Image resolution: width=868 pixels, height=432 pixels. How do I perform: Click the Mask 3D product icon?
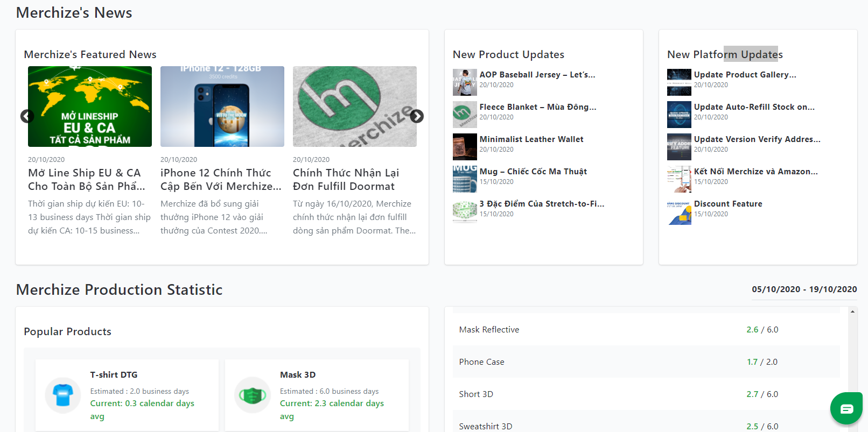pos(253,395)
